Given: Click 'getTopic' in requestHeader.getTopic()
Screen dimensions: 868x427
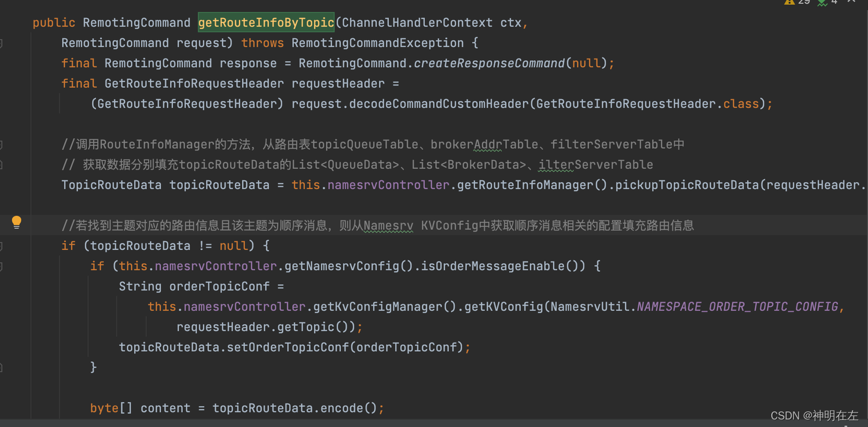Looking at the screenshot, I should click(306, 327).
